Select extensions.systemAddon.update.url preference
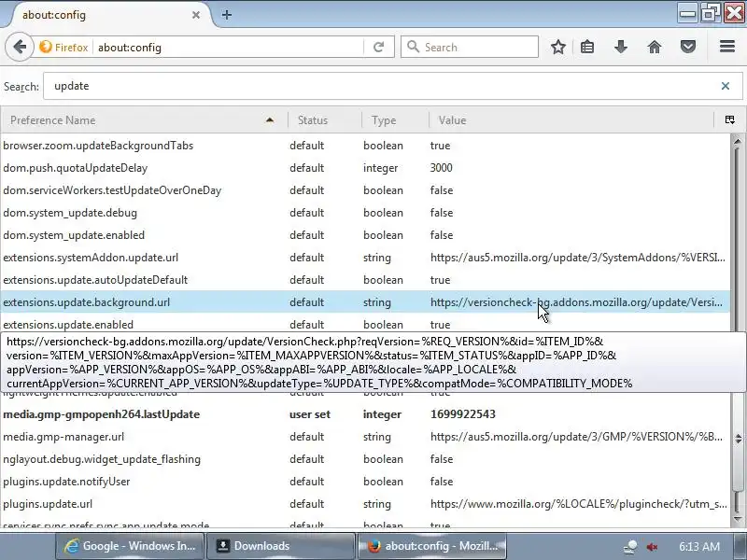Screen dimensions: 747x560 point(365,258)
